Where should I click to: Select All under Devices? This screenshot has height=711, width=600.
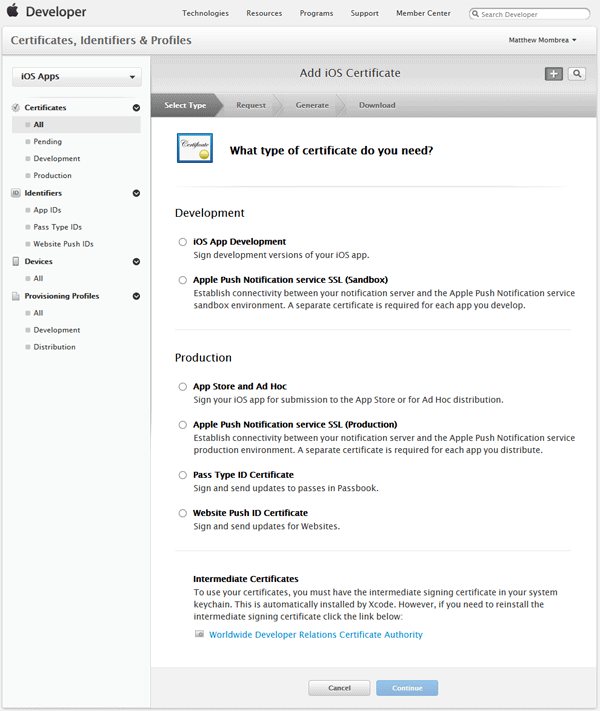(38, 278)
